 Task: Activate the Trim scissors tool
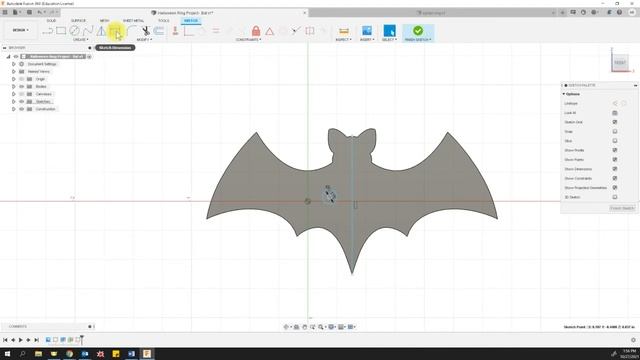point(146,31)
